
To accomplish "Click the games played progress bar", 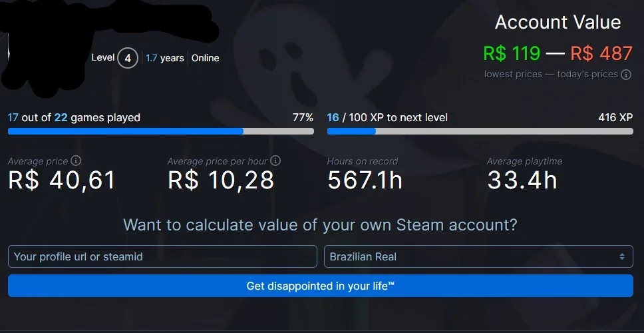I will 160,131.
